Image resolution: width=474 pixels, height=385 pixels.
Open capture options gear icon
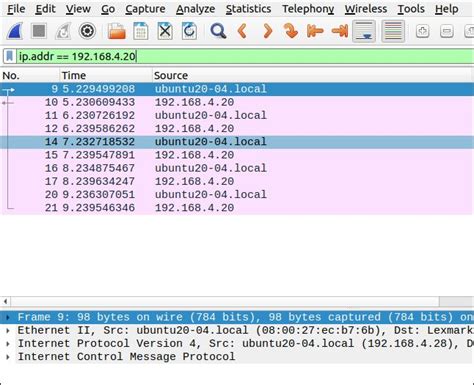click(x=87, y=31)
